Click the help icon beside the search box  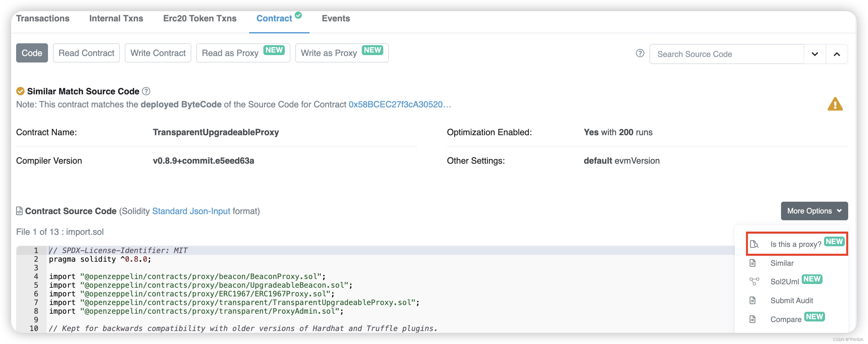pos(640,53)
